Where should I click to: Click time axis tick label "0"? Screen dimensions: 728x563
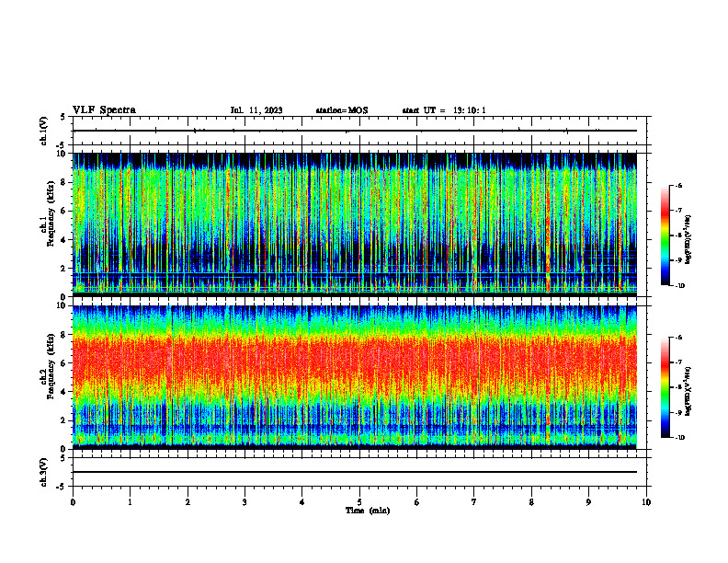click(x=73, y=502)
